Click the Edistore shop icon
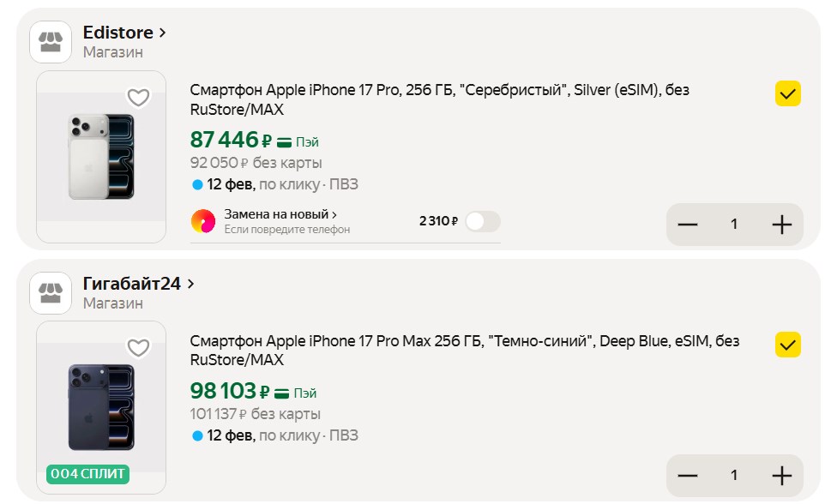This screenshot has width=831, height=504. (x=51, y=42)
